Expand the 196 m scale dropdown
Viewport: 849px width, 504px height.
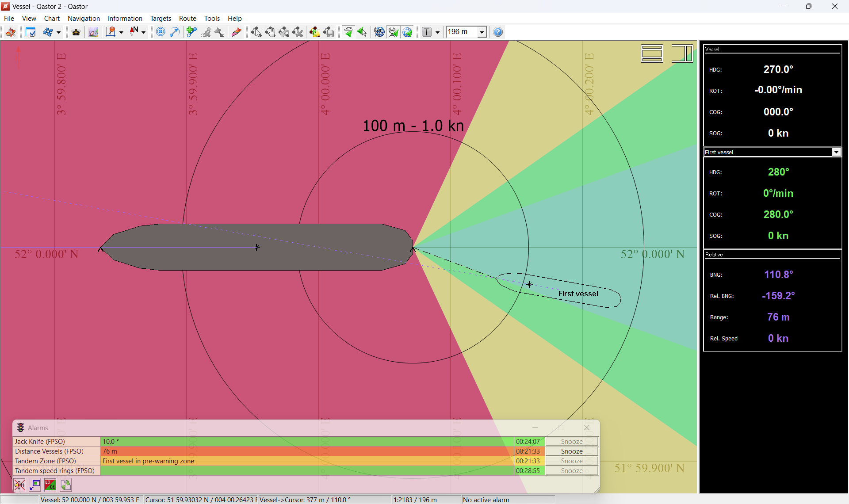pos(482,32)
